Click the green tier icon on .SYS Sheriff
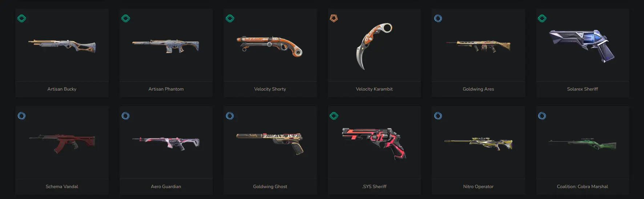Viewport: 644px width, 199px height. pos(334,116)
